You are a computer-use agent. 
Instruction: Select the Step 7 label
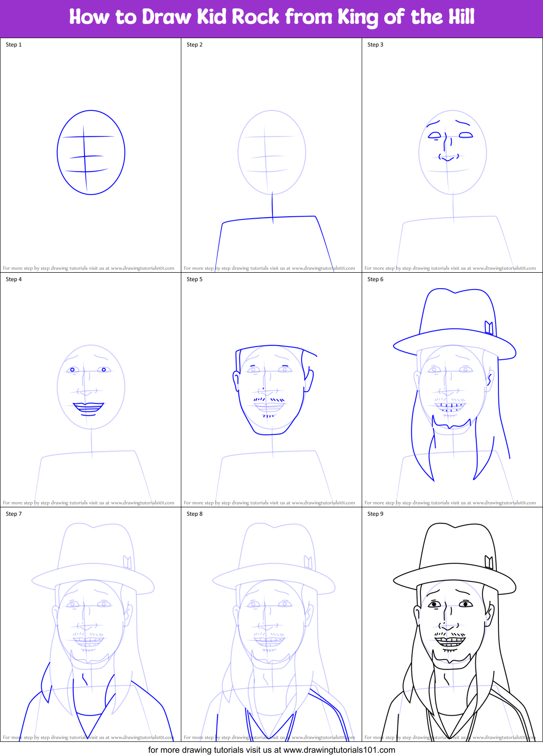pos(14,514)
